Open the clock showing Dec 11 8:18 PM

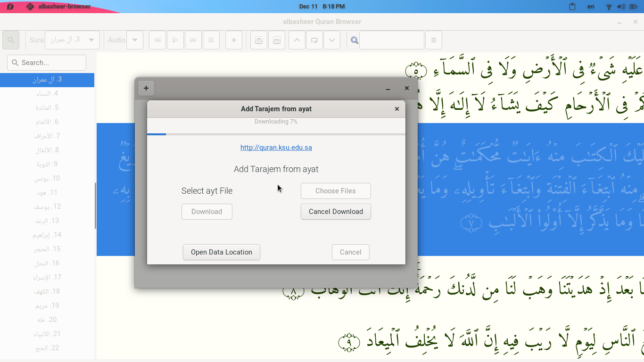pos(322,7)
